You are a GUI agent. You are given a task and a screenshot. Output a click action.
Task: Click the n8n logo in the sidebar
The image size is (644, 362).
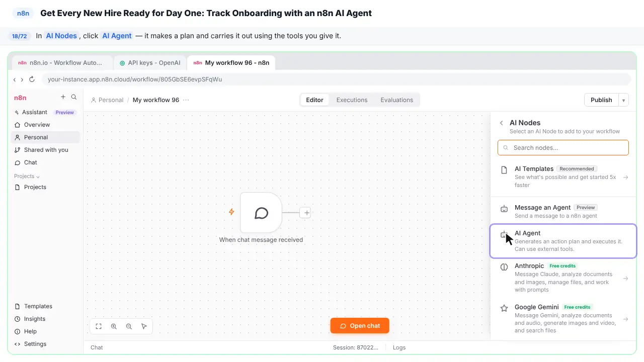20,98
